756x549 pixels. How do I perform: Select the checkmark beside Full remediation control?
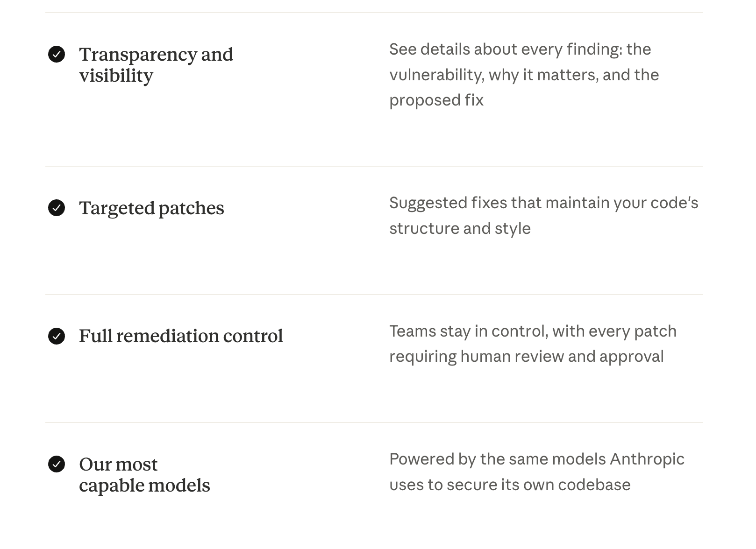(57, 336)
